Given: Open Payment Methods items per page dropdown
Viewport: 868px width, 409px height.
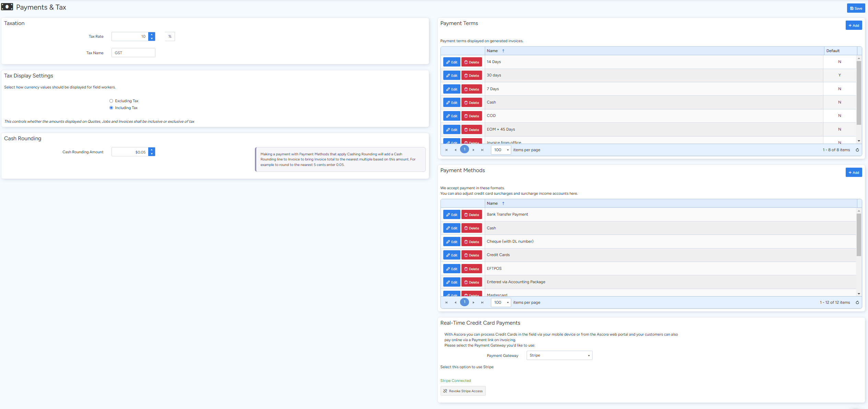Looking at the screenshot, I should pos(501,302).
